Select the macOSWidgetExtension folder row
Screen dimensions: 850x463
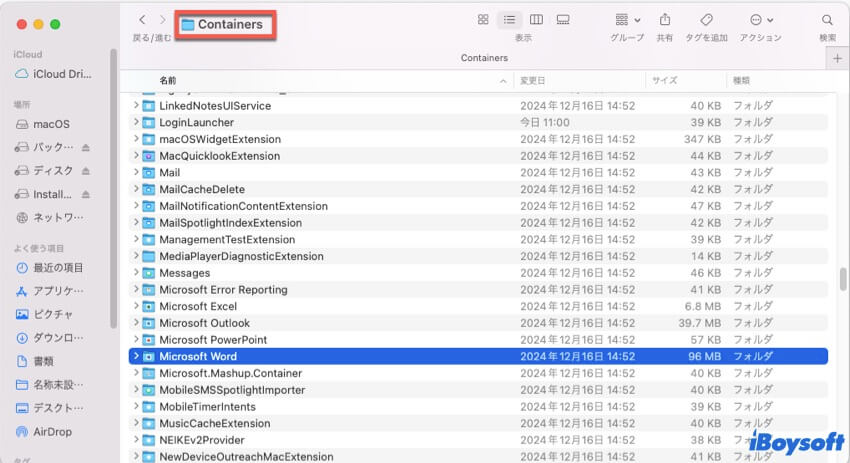click(478, 139)
